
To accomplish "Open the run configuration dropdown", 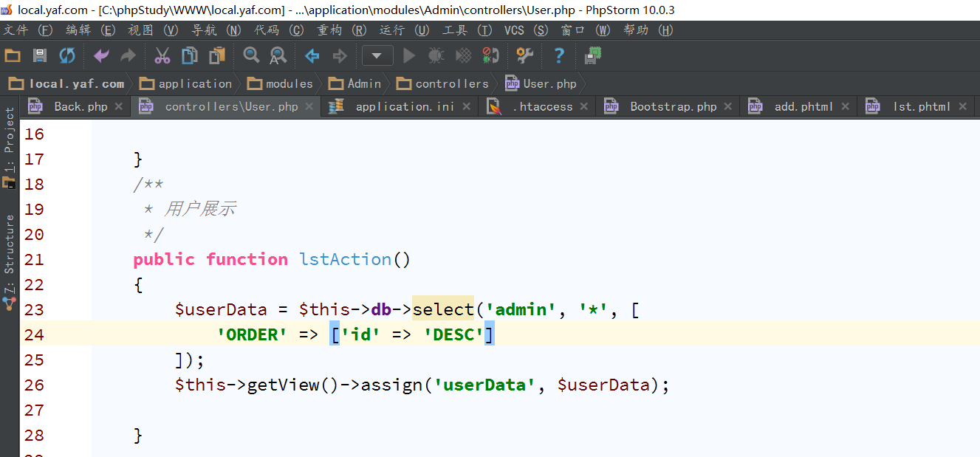I will coord(377,56).
